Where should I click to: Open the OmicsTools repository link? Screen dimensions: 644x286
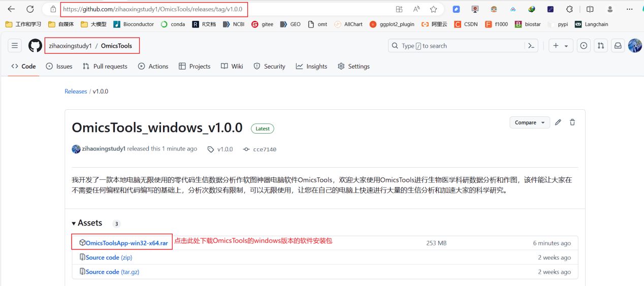(x=116, y=46)
